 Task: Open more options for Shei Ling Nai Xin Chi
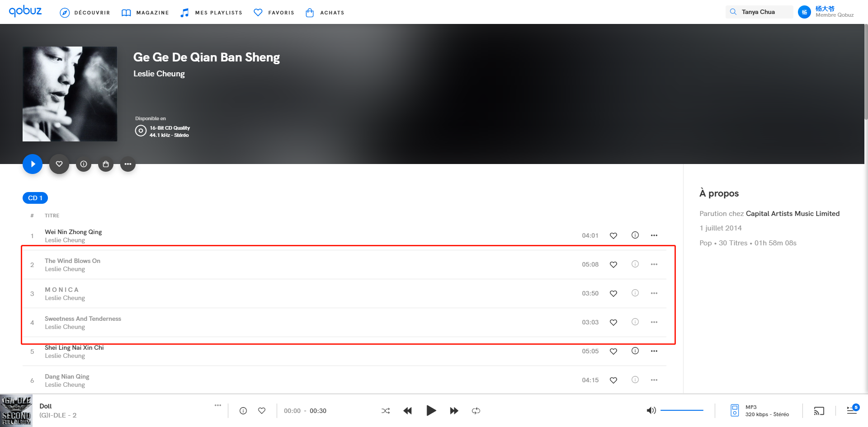(x=654, y=351)
